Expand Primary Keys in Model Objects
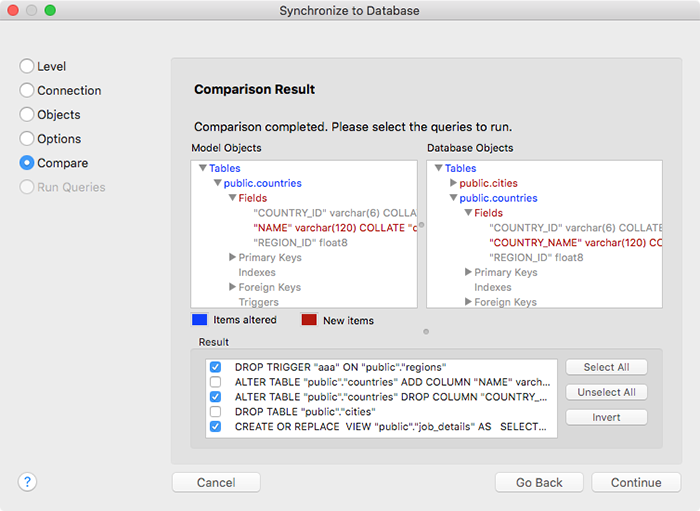700x511 pixels. 232,257
